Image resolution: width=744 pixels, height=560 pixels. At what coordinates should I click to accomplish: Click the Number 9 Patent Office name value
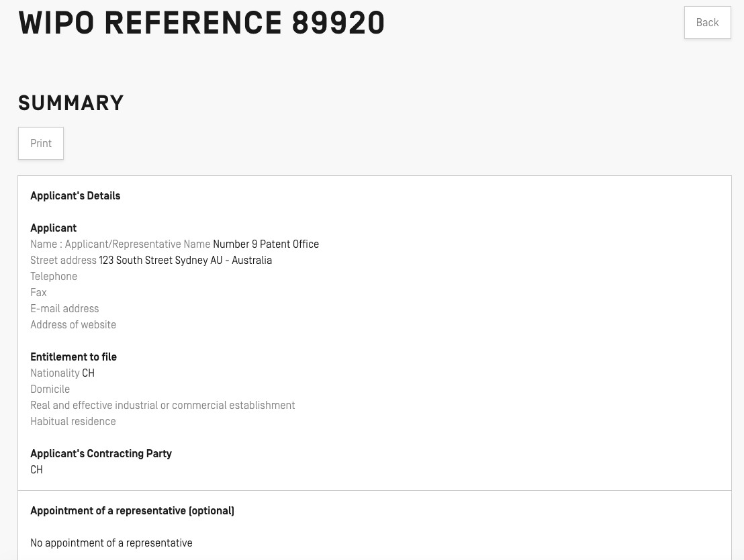pos(266,244)
